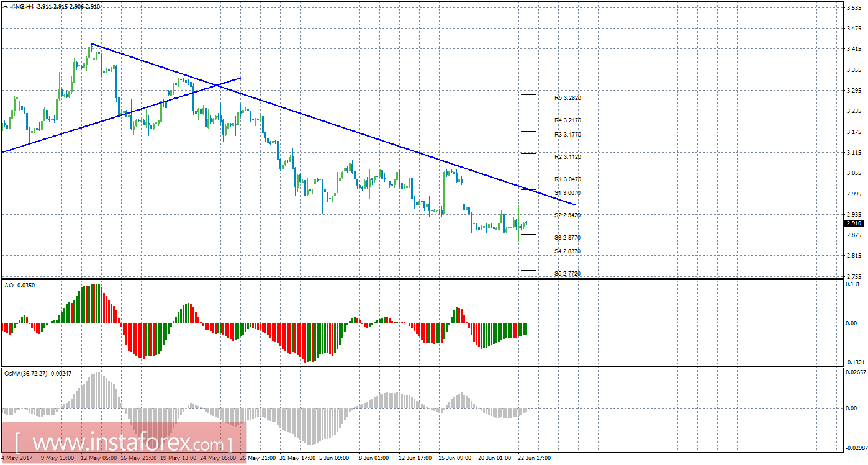
Task: Click the 3.175 price axis value
Action: coord(853,132)
